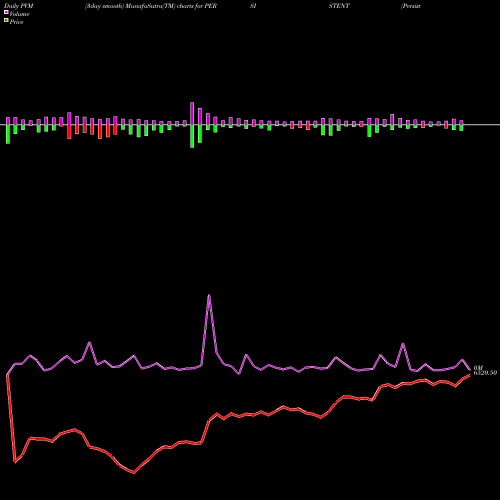Click the Daily PVM title text
This screenshot has height=500, width=500.
click(19, 6)
